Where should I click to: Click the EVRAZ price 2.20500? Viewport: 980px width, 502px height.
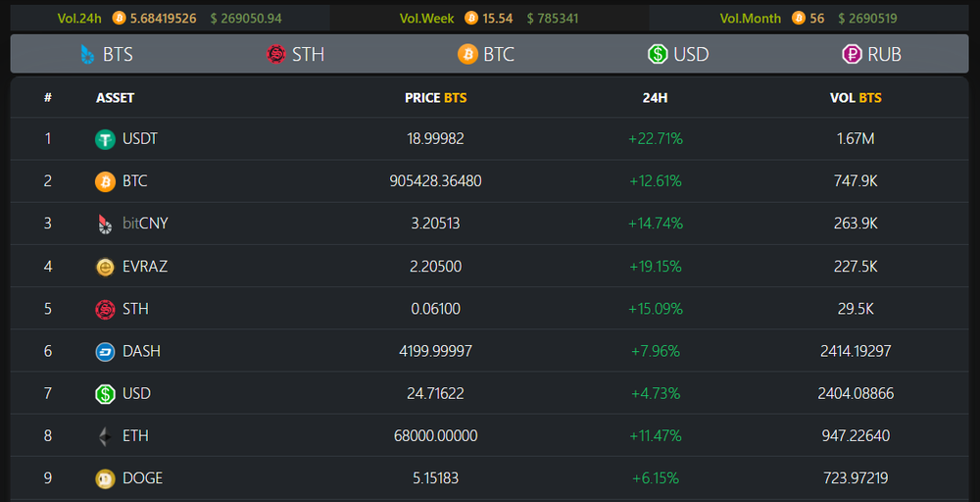[436, 267]
